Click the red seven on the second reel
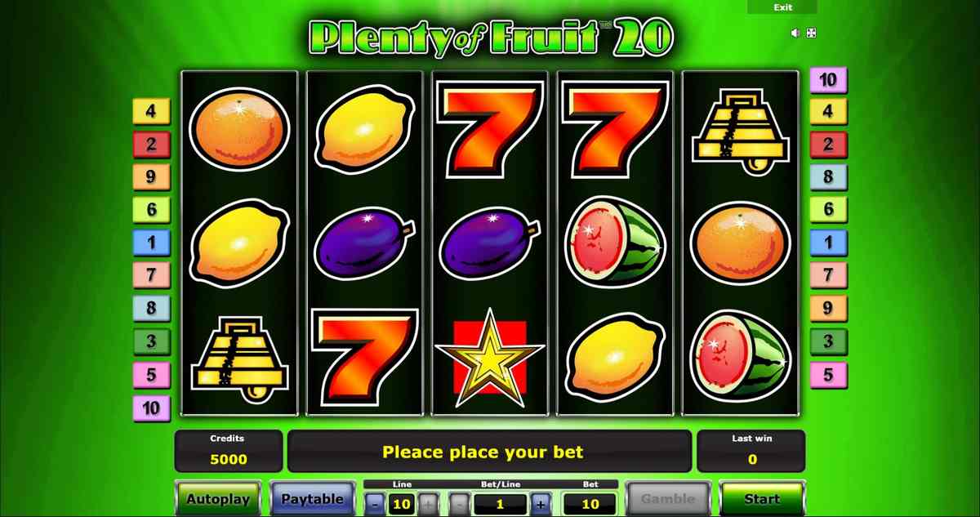The image size is (980, 517). pyautogui.click(x=365, y=357)
